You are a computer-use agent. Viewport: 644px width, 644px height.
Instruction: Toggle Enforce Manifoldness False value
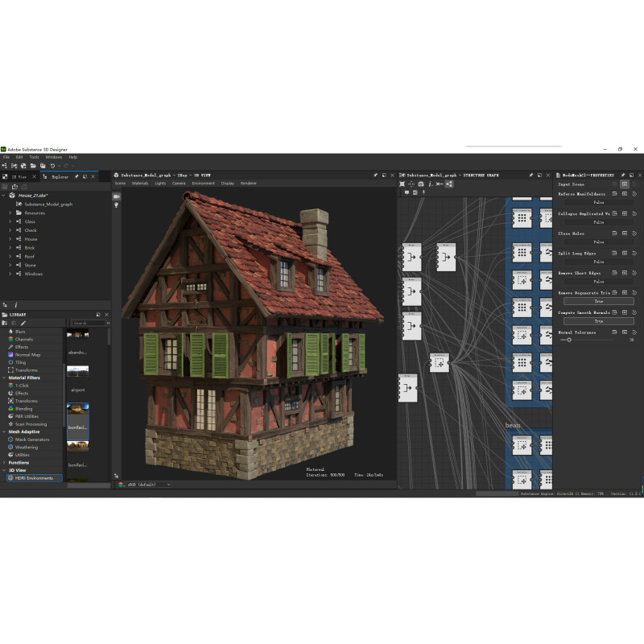(598, 202)
